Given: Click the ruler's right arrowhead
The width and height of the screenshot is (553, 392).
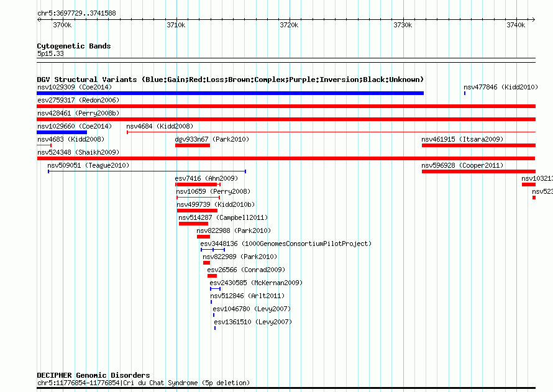Looking at the screenshot, I should [x=533, y=19].
